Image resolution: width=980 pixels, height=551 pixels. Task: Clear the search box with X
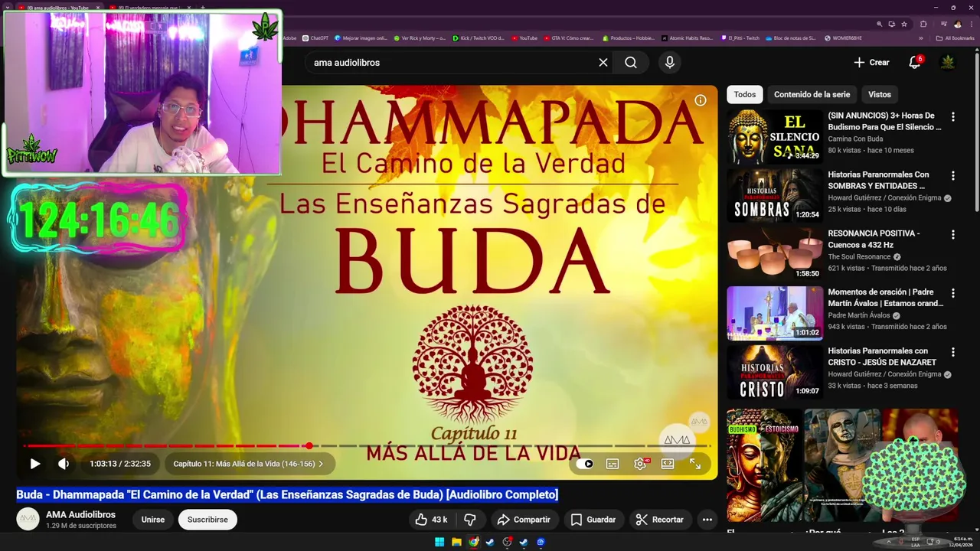pos(603,63)
